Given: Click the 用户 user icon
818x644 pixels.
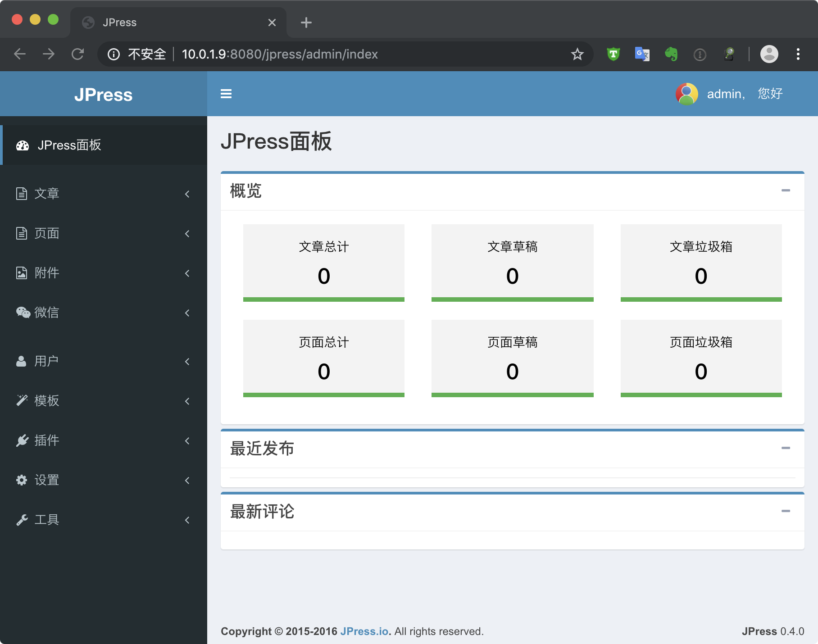Looking at the screenshot, I should tap(21, 361).
